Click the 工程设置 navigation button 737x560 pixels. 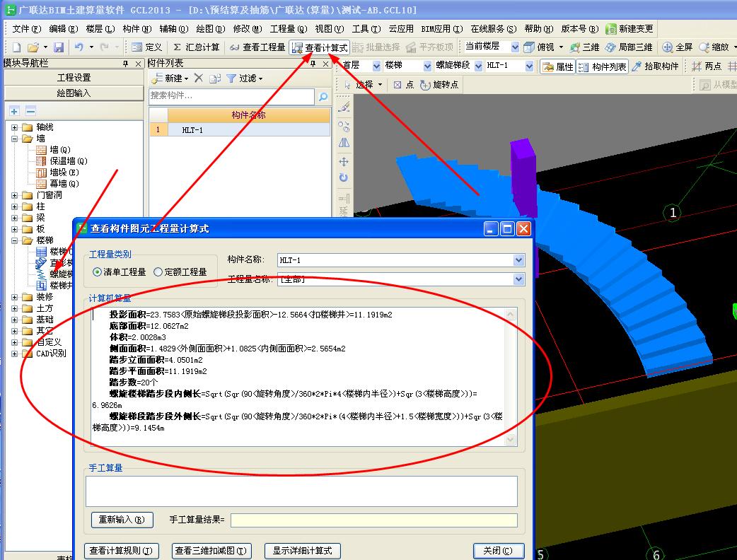[74, 78]
